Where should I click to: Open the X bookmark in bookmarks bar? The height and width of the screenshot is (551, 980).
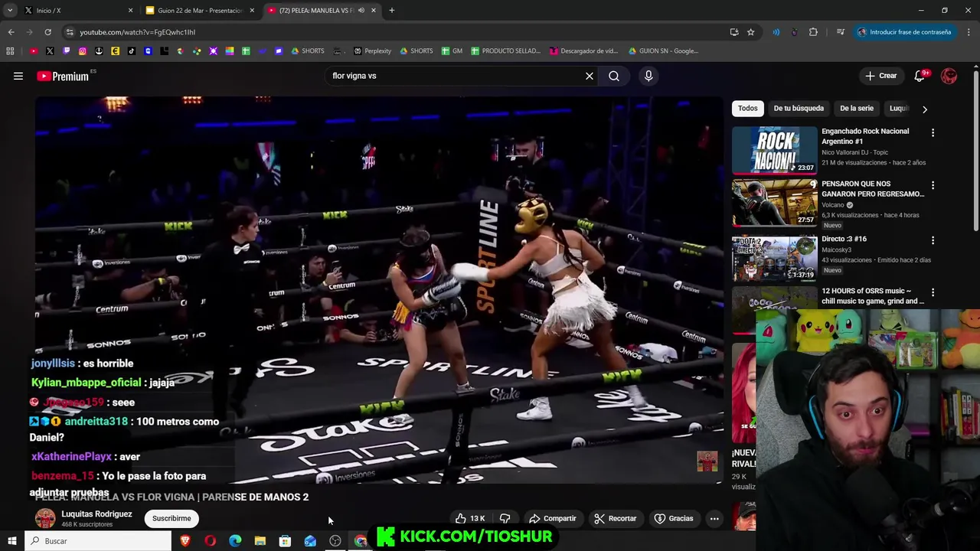tap(50, 51)
